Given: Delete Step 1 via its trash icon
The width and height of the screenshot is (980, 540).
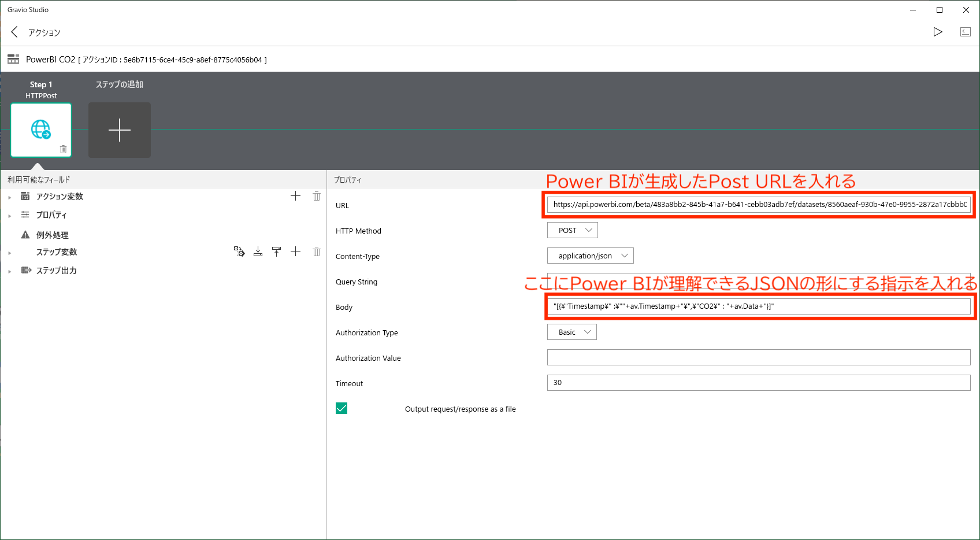Looking at the screenshot, I should point(63,149).
